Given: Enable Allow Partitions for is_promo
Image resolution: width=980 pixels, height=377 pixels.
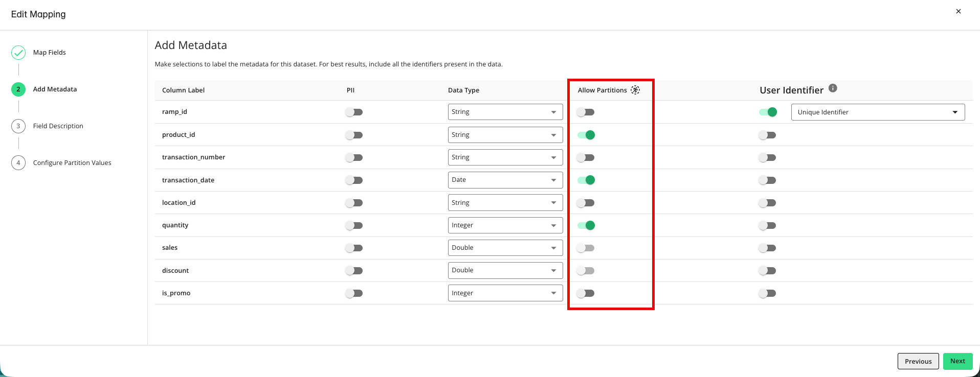Looking at the screenshot, I should 586,293.
